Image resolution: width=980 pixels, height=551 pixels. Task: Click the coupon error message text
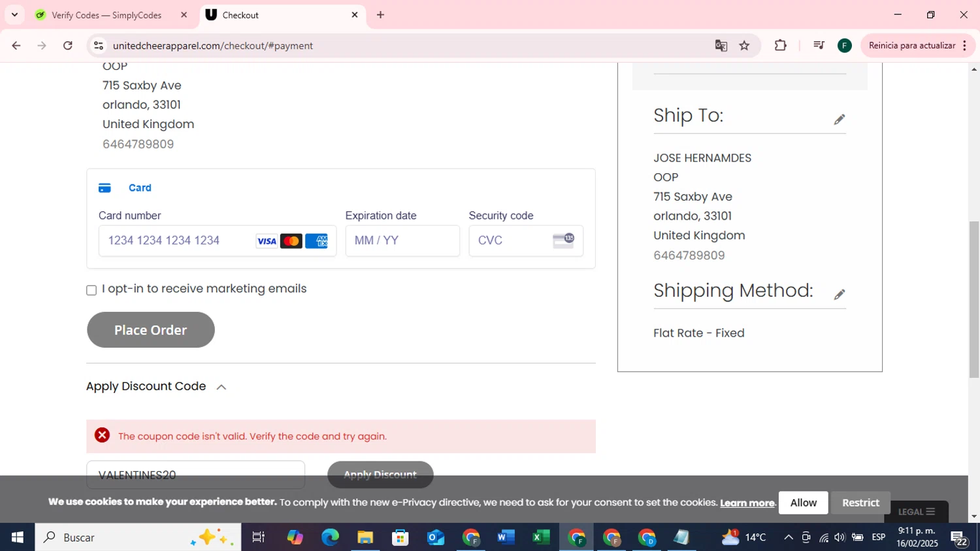pyautogui.click(x=252, y=437)
